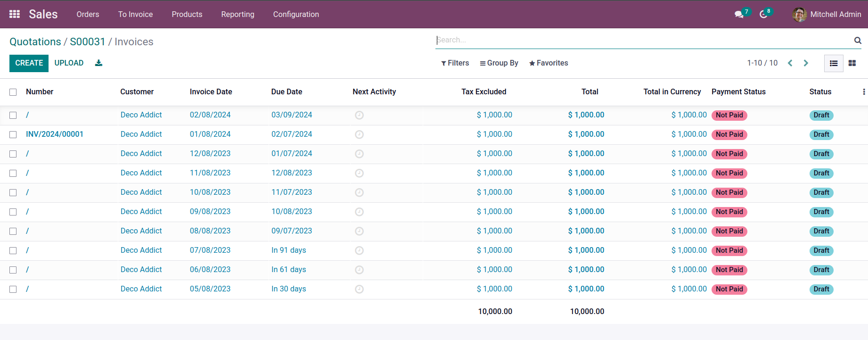Screen dimensions: 868x340
Task: Click the Create button
Action: 29,63
